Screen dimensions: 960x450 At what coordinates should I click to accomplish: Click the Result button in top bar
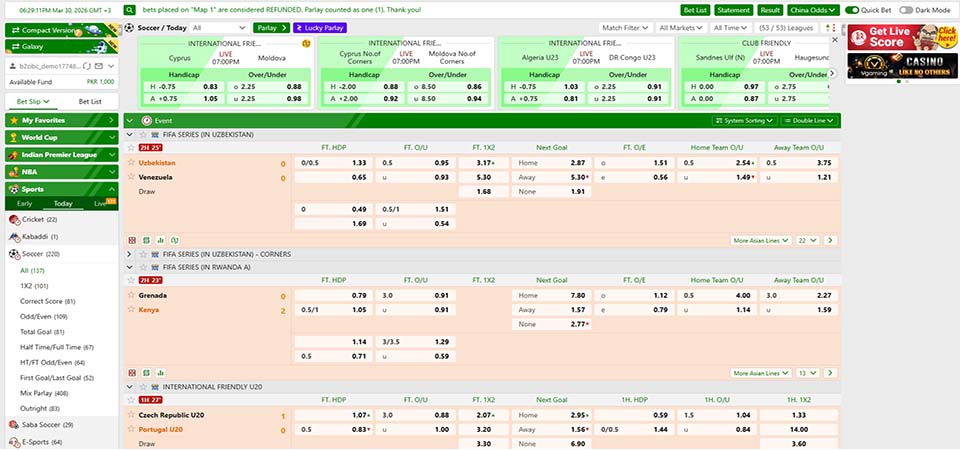point(770,10)
